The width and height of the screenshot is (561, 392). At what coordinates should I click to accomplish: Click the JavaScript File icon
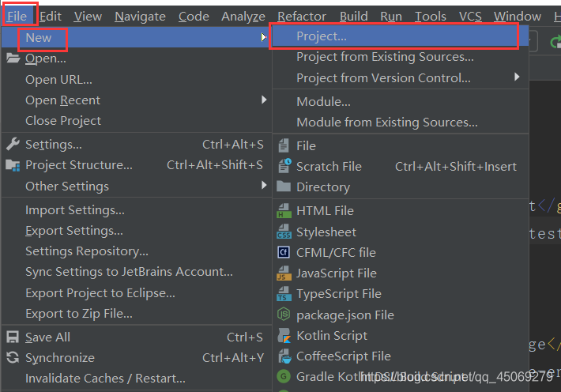pyautogui.click(x=284, y=273)
